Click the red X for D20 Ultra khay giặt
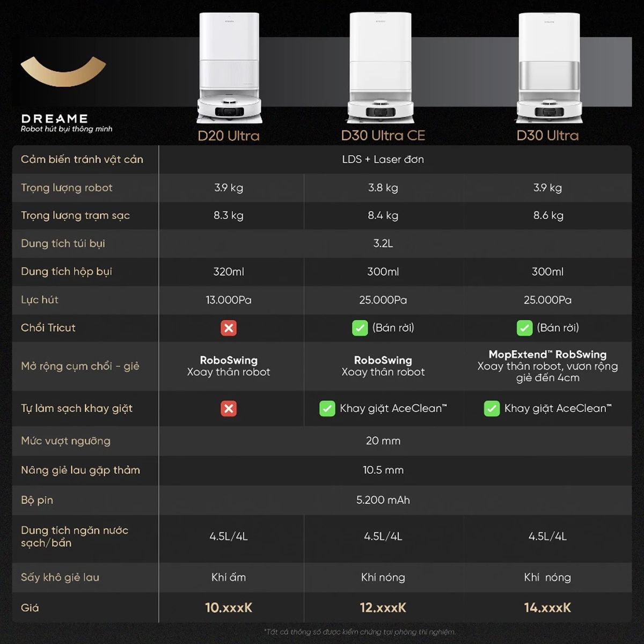644x644 pixels. (229, 408)
